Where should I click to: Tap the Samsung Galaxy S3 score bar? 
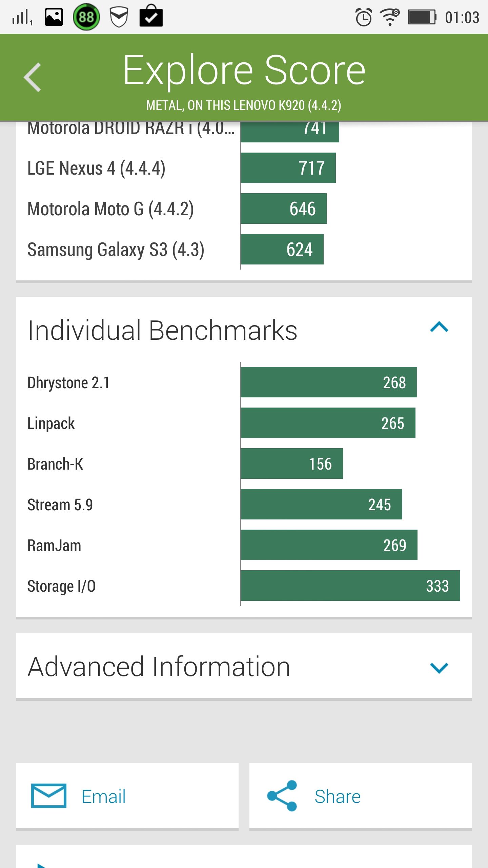pyautogui.click(x=282, y=249)
